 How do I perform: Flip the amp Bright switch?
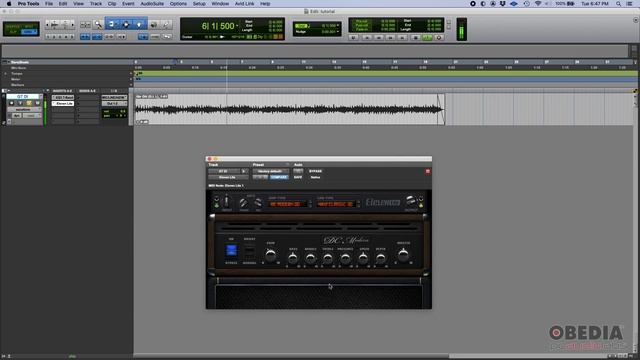249,250
